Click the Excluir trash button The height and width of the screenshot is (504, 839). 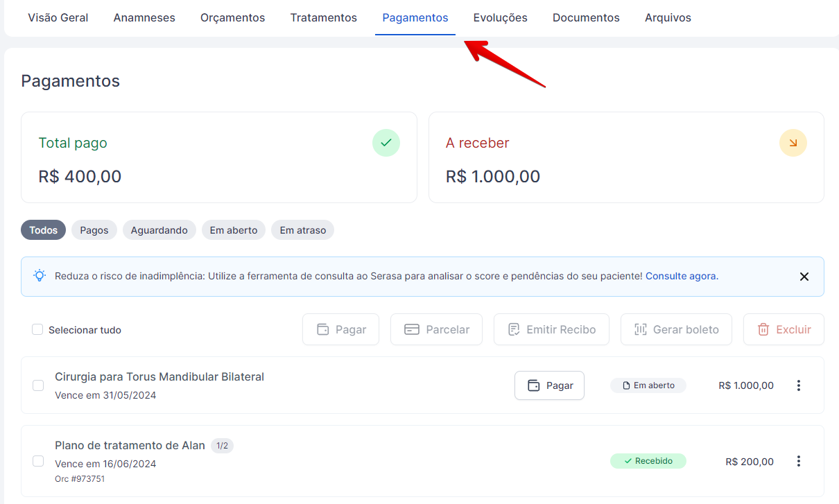click(784, 330)
